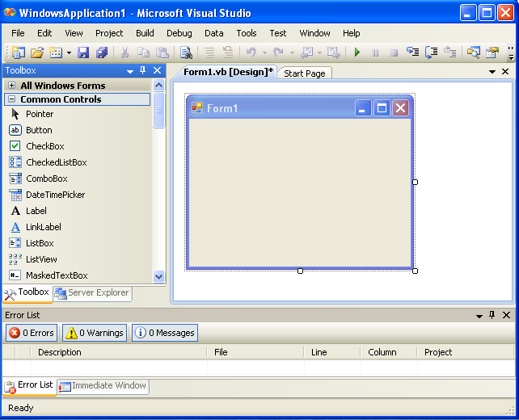The width and height of the screenshot is (519, 420).
Task: Click the Properties Window toolbar icon
Action: click(492, 52)
